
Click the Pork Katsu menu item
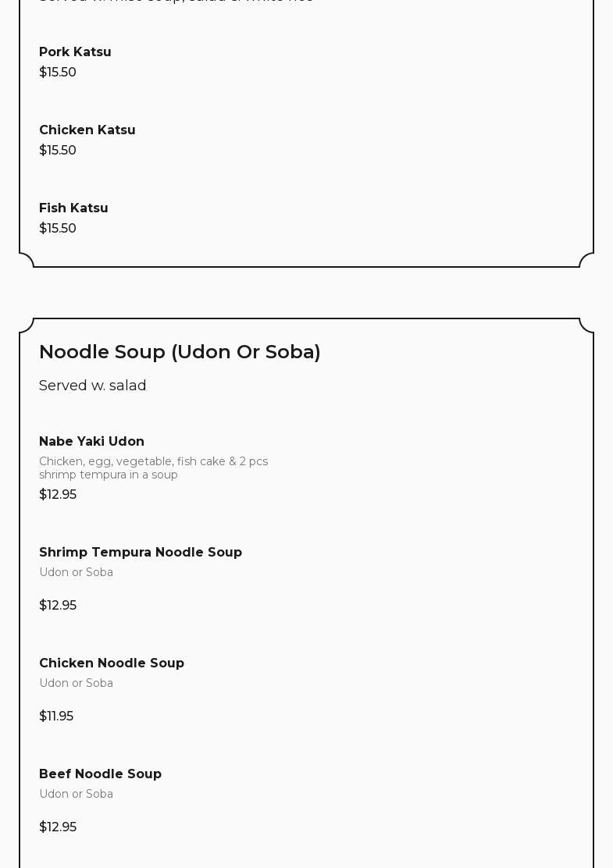[x=75, y=52]
